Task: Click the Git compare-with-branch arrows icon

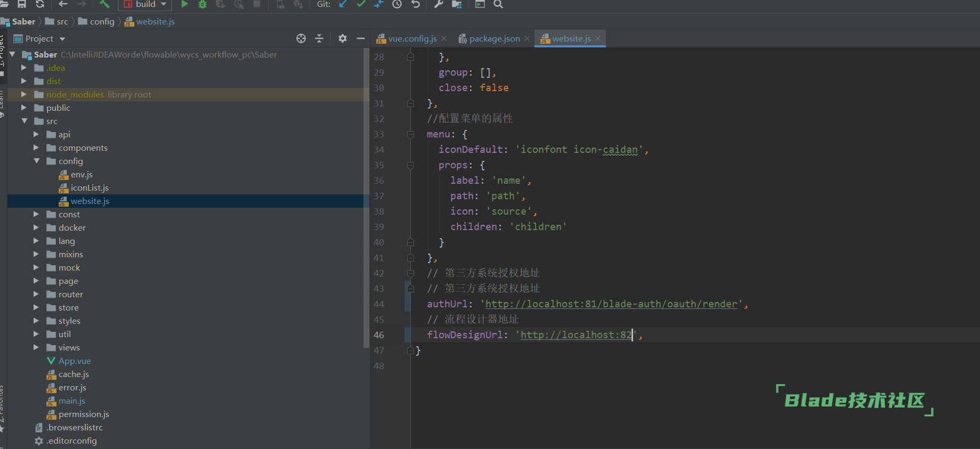Action: pos(379,4)
